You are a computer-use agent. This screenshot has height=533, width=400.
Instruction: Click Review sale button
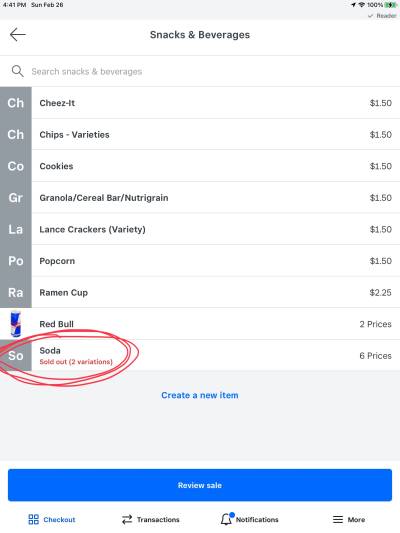pyautogui.click(x=200, y=485)
